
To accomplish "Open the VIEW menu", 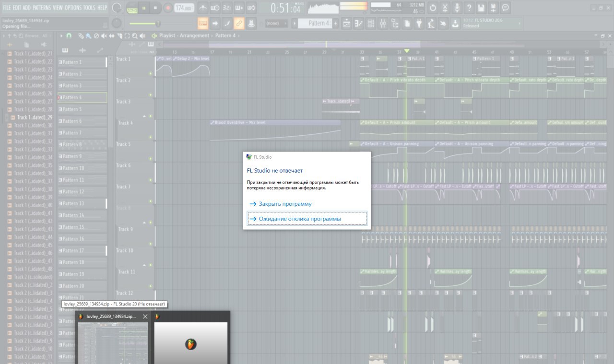I will 58,8.
